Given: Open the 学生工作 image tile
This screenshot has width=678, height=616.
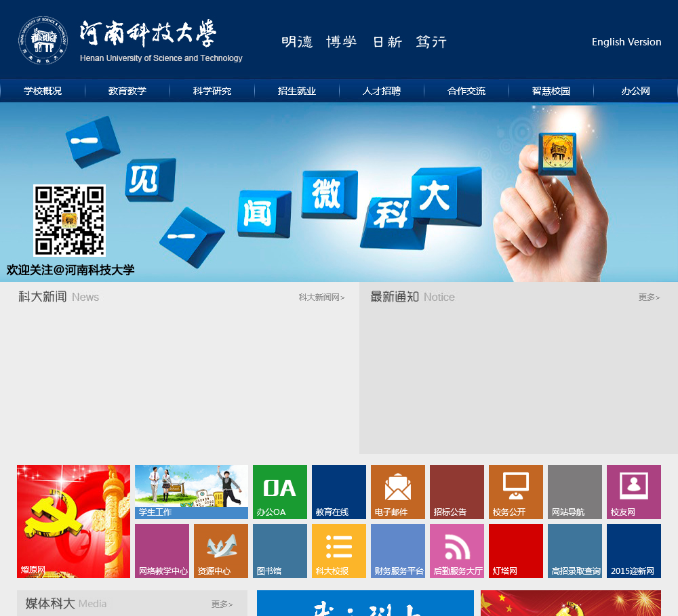Looking at the screenshot, I should [192, 492].
